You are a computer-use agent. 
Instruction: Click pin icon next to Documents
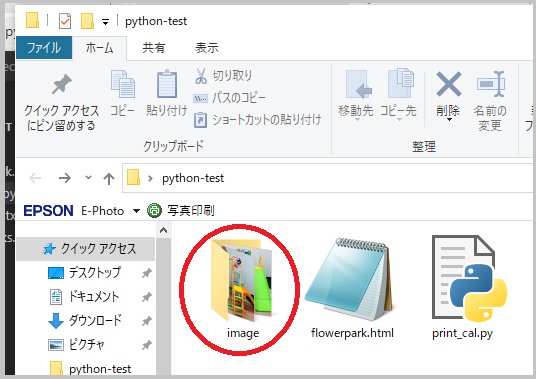147,297
